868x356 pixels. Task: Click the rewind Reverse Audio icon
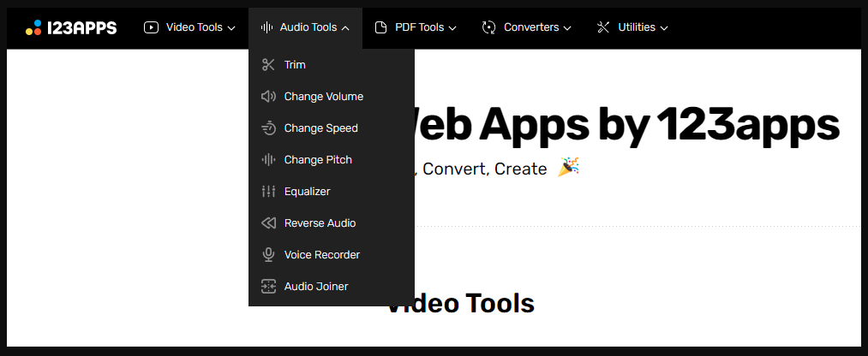tap(268, 223)
